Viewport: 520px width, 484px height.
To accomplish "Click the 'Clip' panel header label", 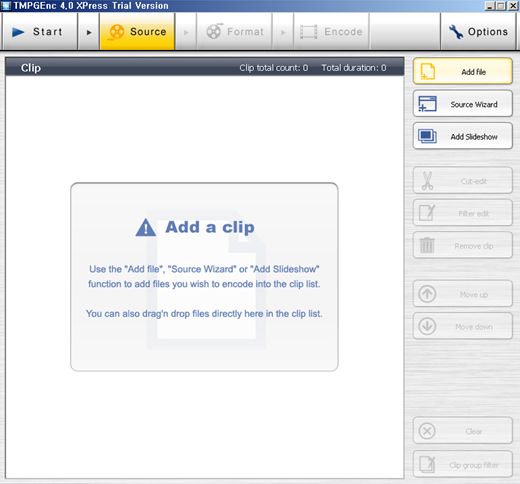I will click(31, 68).
